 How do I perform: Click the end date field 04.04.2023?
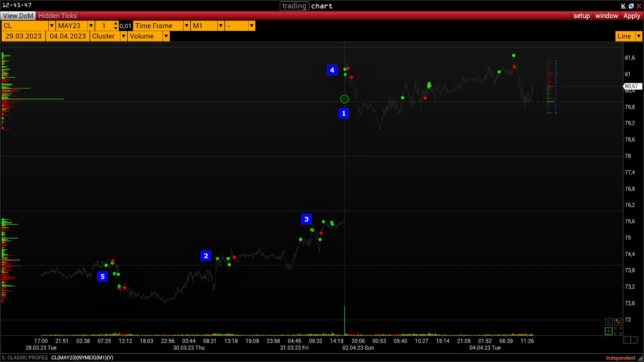(x=68, y=36)
